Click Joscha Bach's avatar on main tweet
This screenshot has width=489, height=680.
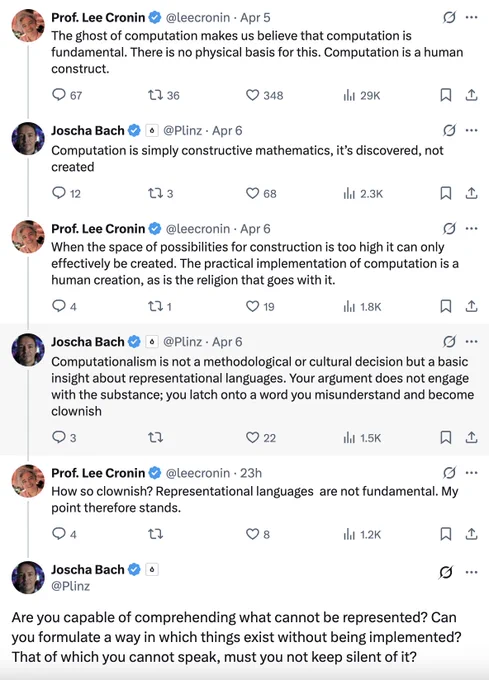point(28,578)
